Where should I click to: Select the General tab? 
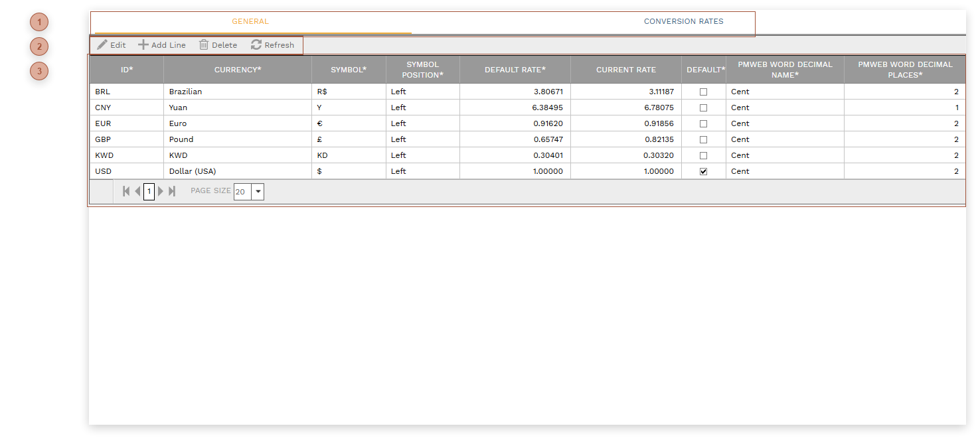(x=250, y=22)
